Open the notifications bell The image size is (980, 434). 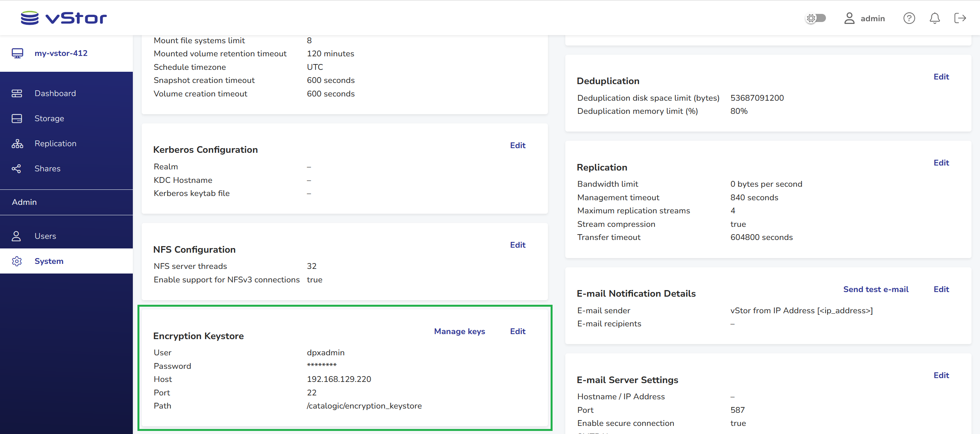(934, 18)
